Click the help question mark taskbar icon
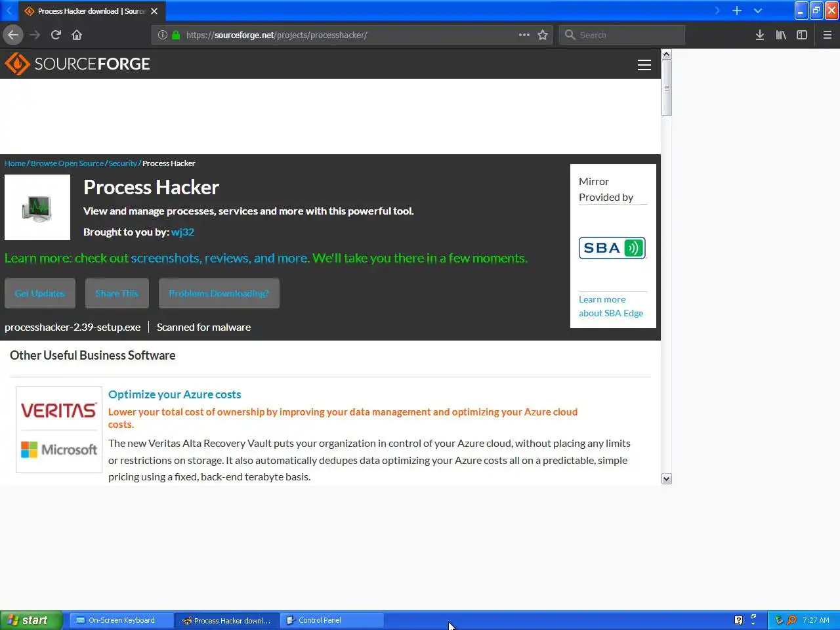 tap(738, 620)
